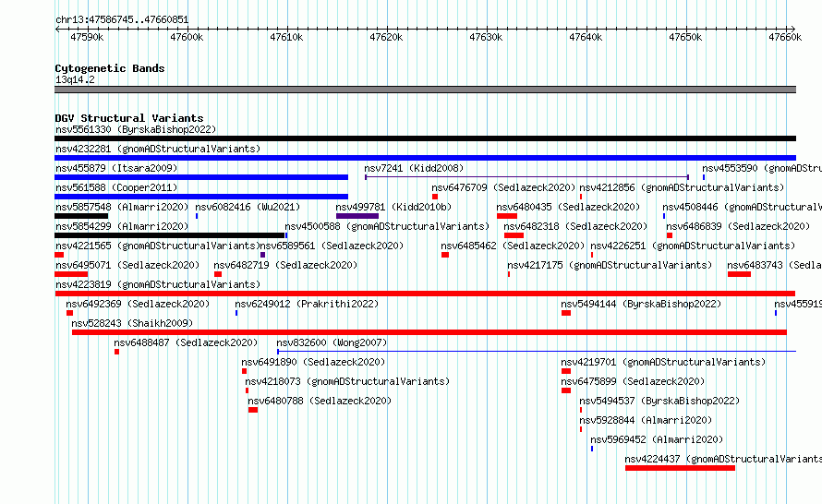Open nsv6482719 (Sedlazeck2020) label
The width and height of the screenshot is (822, 504).
285,265
